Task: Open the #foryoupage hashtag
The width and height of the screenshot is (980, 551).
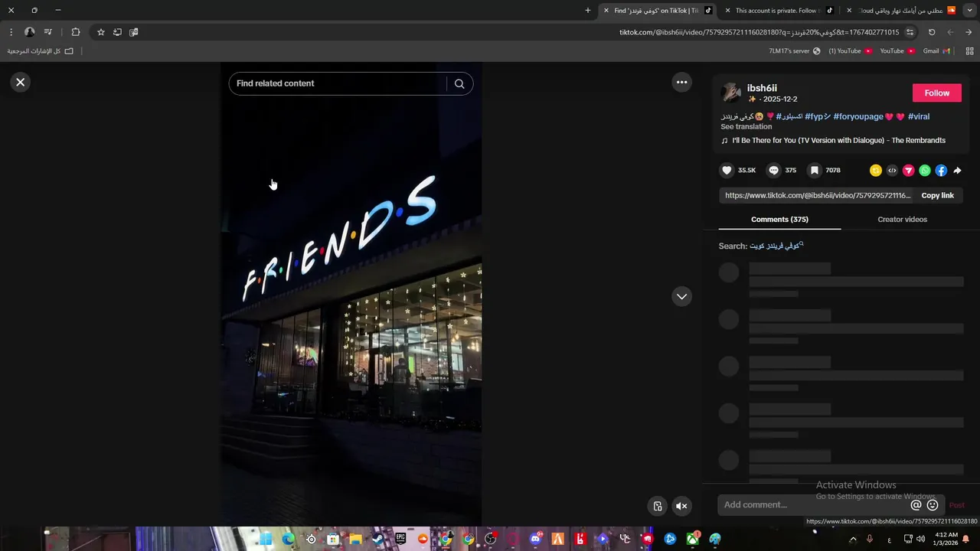Action: pyautogui.click(x=858, y=116)
